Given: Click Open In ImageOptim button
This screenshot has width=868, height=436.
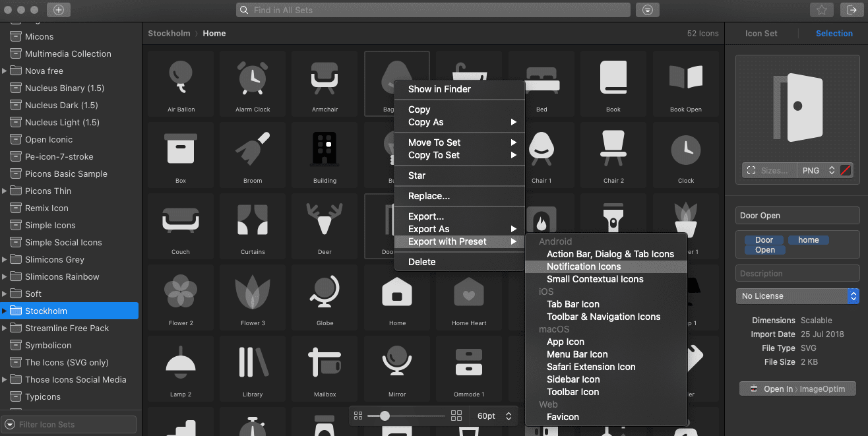Looking at the screenshot, I should (797, 389).
